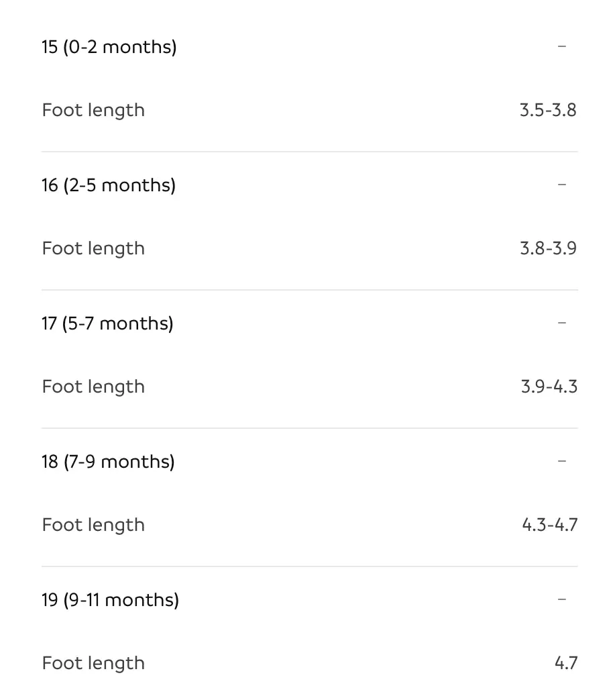
Task: Collapse size 15 section via minus icon
Action: tap(561, 46)
